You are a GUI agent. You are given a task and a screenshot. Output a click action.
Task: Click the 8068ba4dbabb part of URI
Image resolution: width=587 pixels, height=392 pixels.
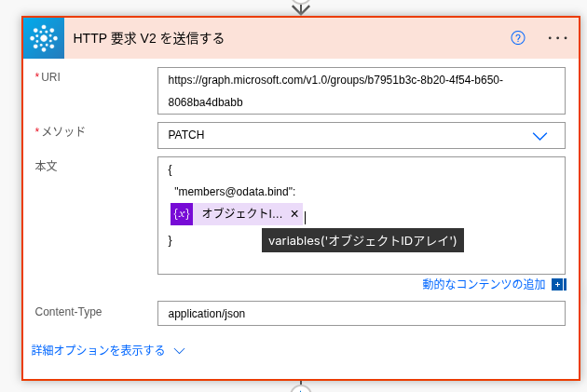click(205, 102)
